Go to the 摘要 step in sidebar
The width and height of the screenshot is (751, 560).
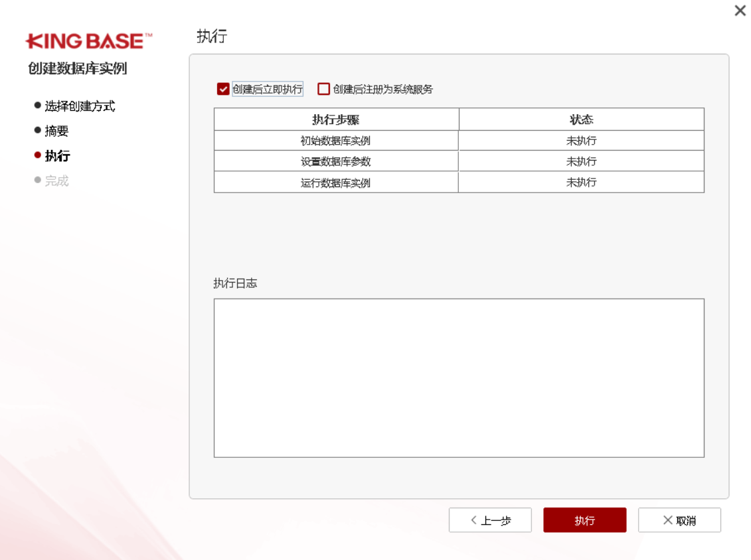coord(56,131)
